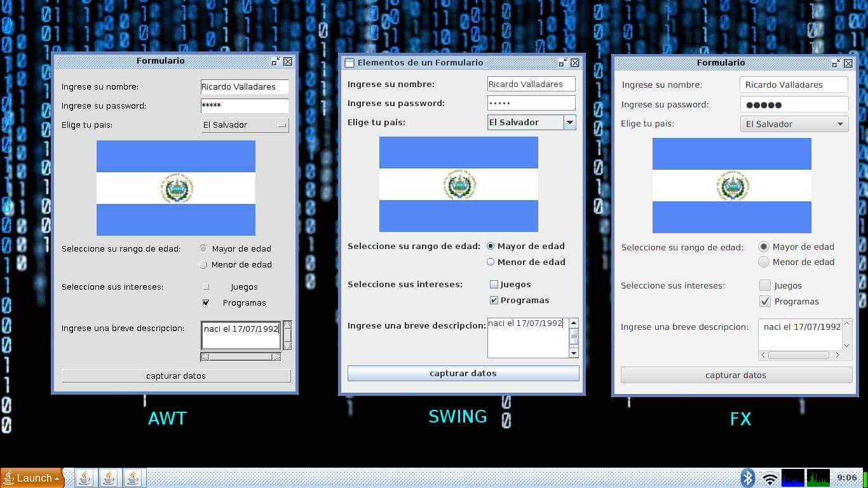Click the El Salvador flag image in Swing
The width and height of the screenshot is (868, 488).
point(459,184)
